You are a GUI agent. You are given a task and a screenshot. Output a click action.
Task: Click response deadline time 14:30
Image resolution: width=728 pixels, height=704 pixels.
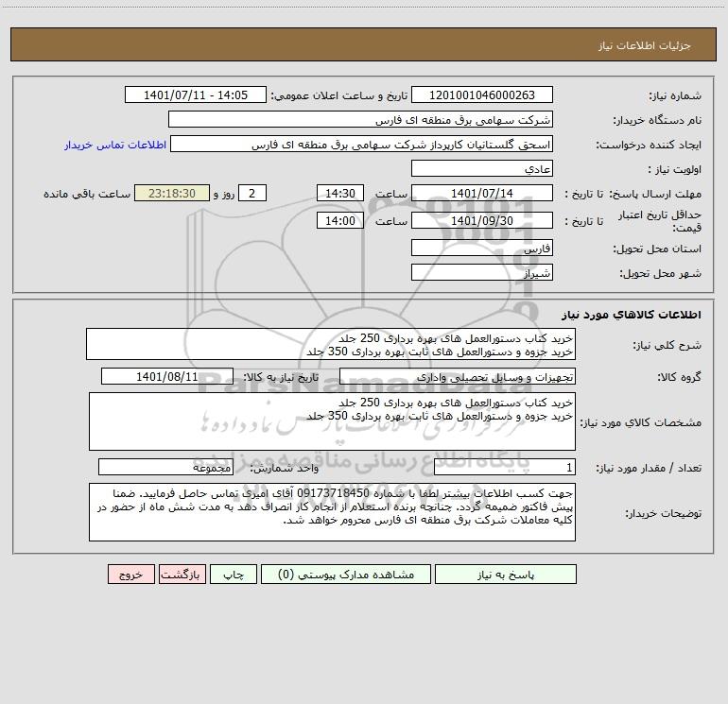(339, 193)
